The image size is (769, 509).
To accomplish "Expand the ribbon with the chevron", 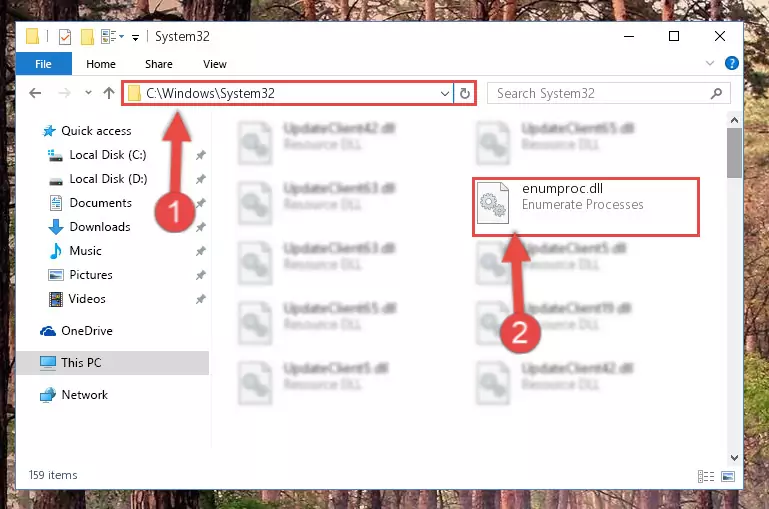I will pyautogui.click(x=709, y=63).
